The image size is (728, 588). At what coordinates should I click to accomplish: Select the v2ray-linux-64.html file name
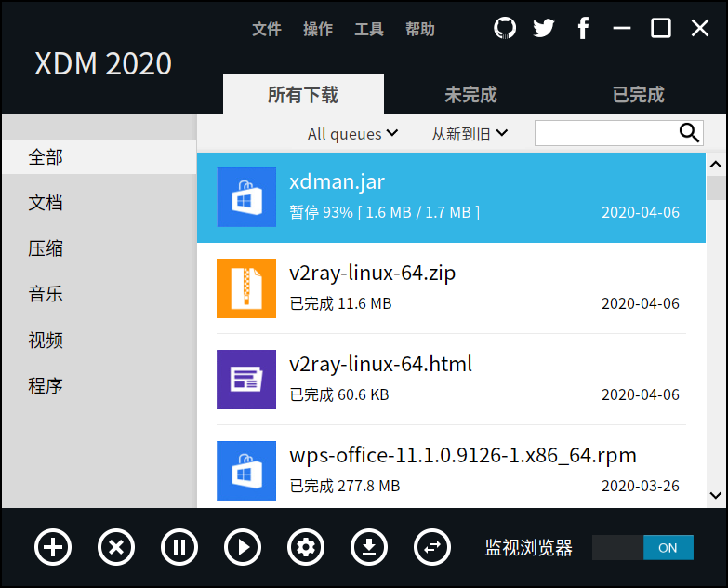[x=380, y=364]
